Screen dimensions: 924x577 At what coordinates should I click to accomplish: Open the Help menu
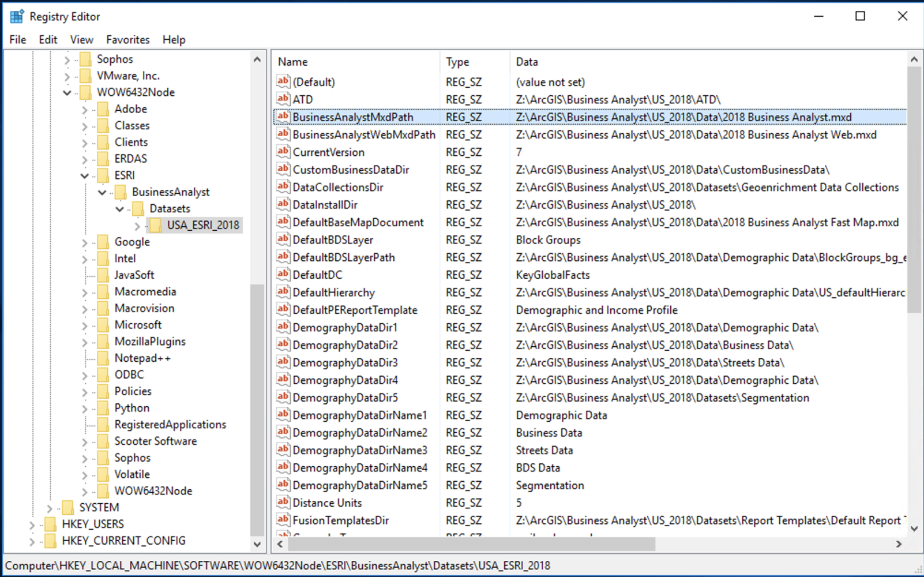point(174,39)
